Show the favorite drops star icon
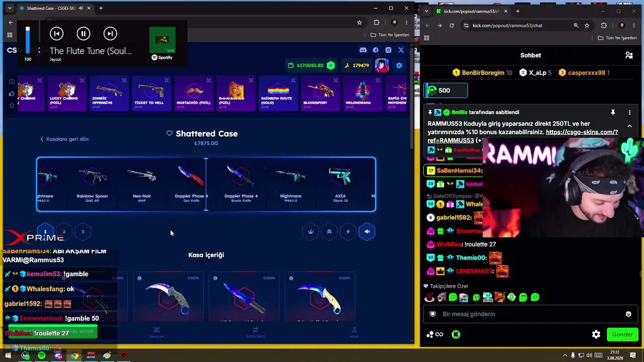 click(12, 106)
